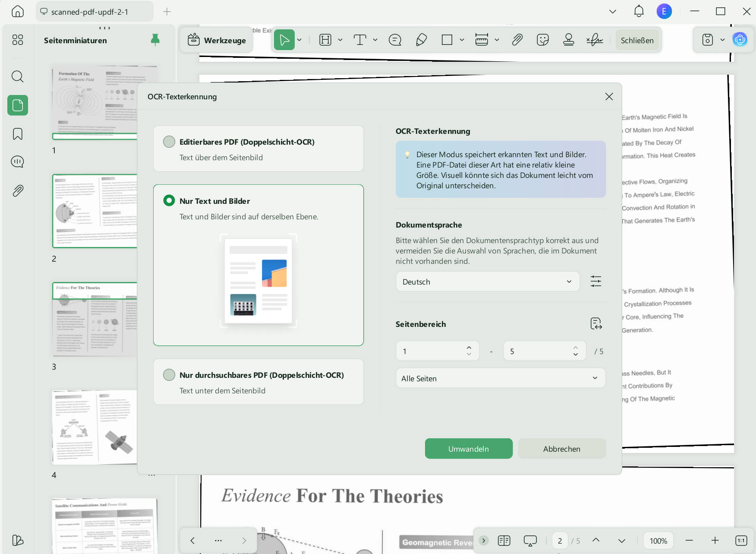The width and height of the screenshot is (756, 554).
Task: Select Nur durchsuchbares PDF option
Action: 258,382
